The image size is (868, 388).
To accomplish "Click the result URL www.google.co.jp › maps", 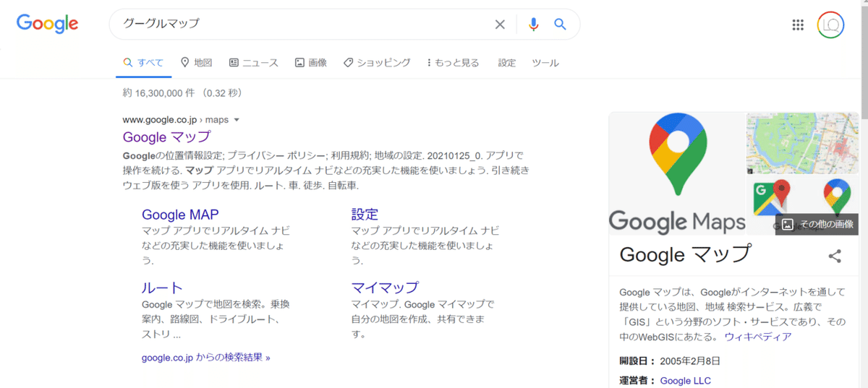I will [176, 120].
